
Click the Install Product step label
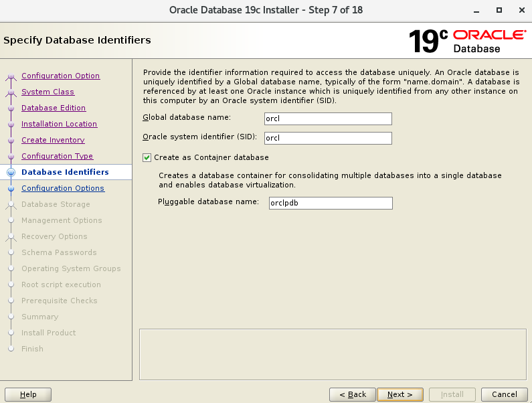click(x=49, y=333)
